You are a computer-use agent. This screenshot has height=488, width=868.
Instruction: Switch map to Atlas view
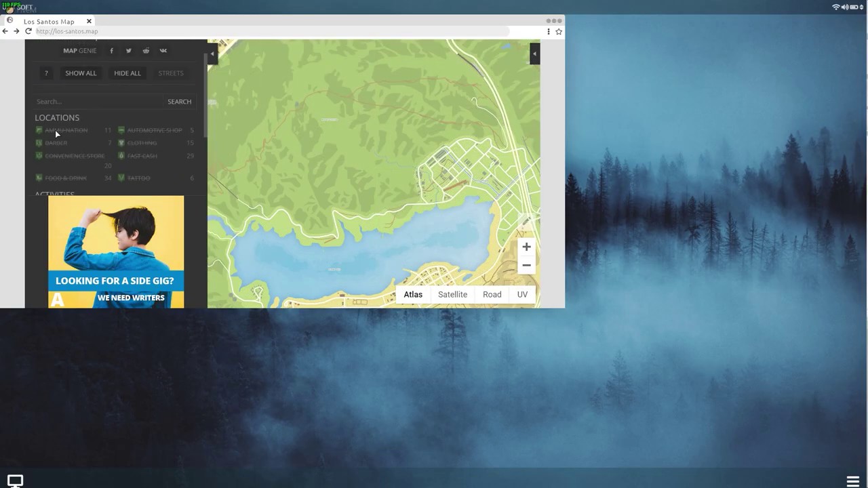point(413,295)
